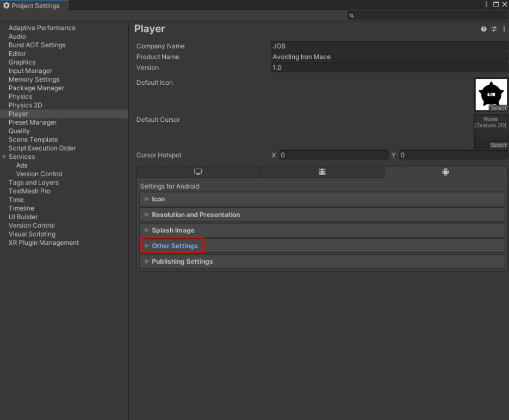This screenshot has height=420, width=509.
Task: Switch to the Standalone desktop platform tab
Action: click(x=198, y=172)
